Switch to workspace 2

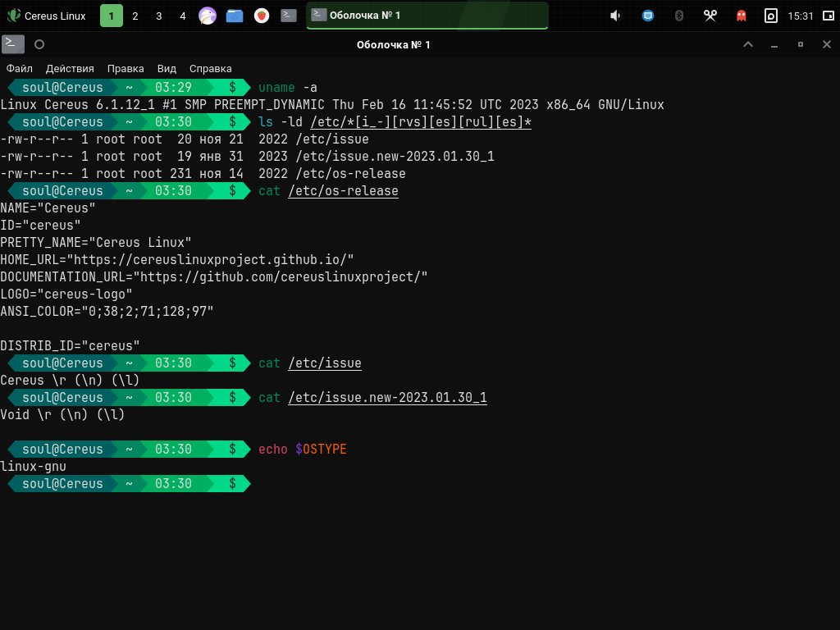[x=135, y=16]
